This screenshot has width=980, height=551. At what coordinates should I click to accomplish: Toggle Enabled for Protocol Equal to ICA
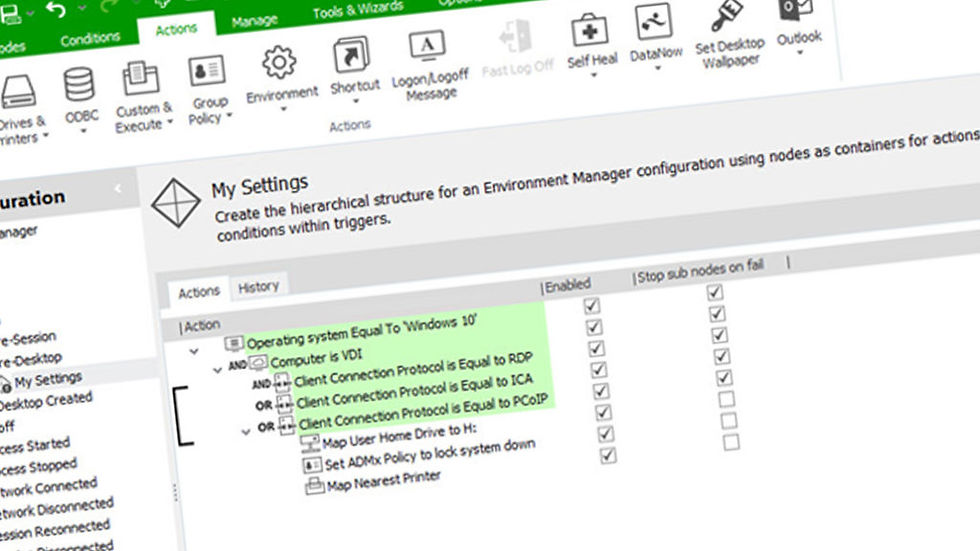598,370
